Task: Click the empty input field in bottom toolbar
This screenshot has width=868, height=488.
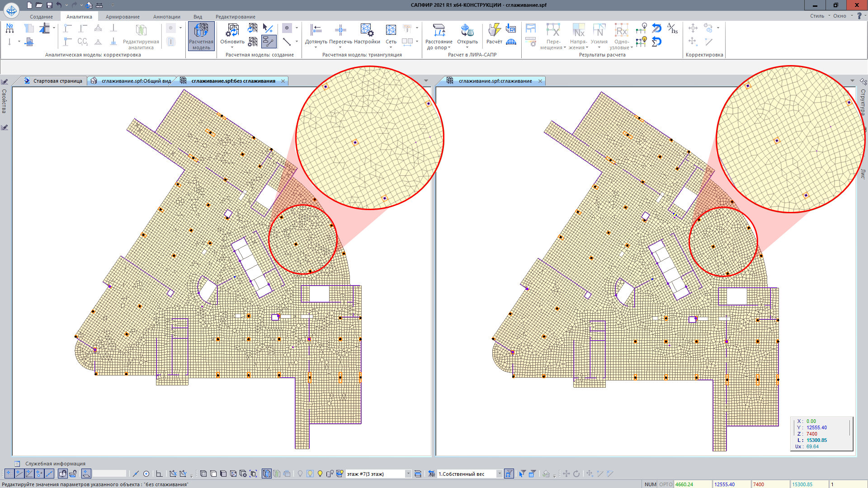Action: pyautogui.click(x=109, y=474)
